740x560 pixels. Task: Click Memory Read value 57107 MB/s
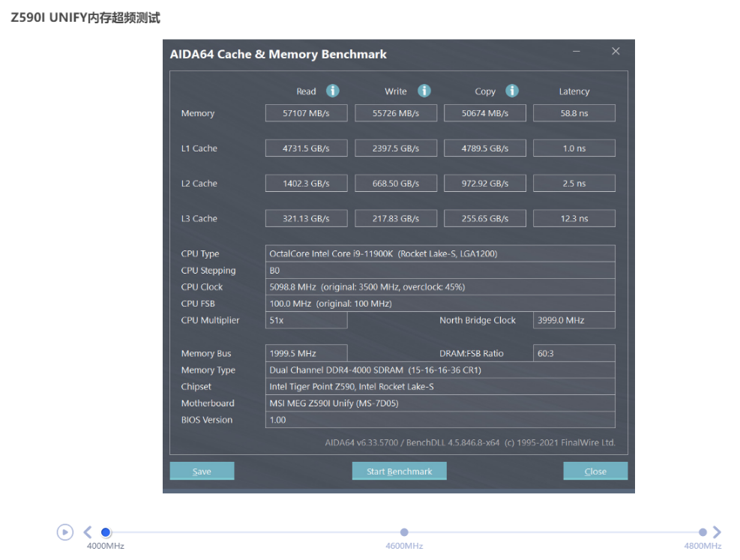click(x=307, y=113)
